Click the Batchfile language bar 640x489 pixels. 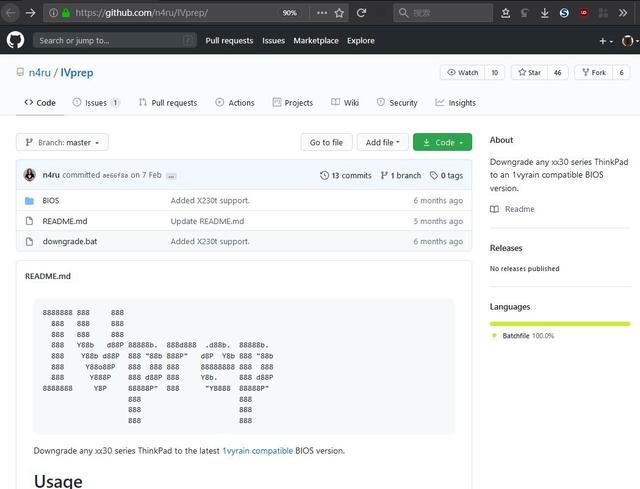point(560,324)
